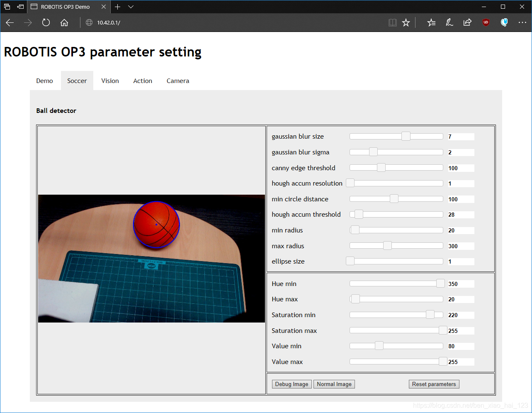The width and height of the screenshot is (532, 413).
Task: Click the tabs set aside icon
Action: coord(7,7)
